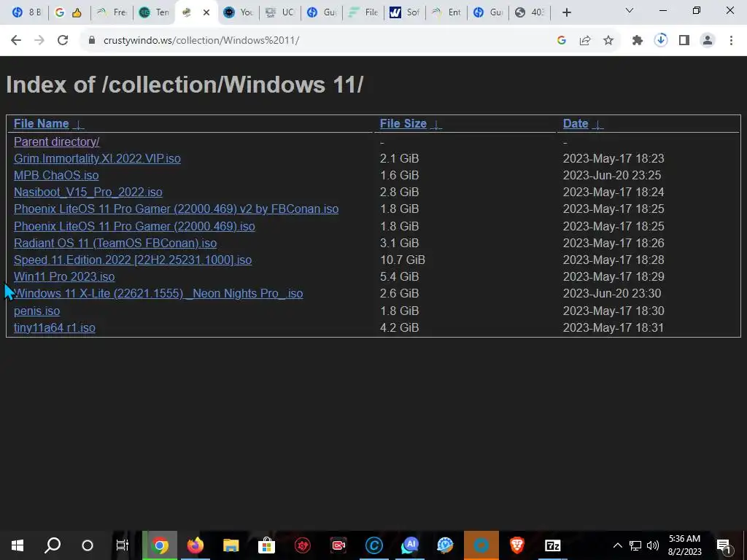
Task: Download Phoenix LiteOS 11 Pro Gamer (22000.469).iso
Action: tap(134, 226)
